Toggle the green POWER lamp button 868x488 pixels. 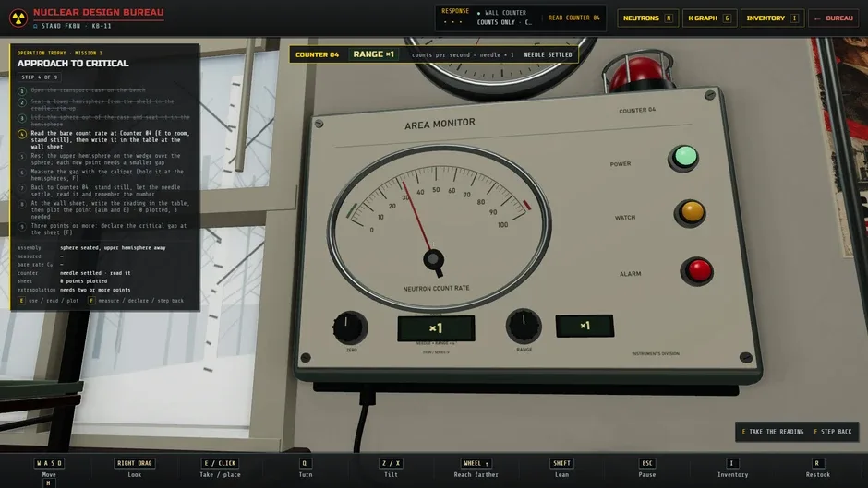685,157
